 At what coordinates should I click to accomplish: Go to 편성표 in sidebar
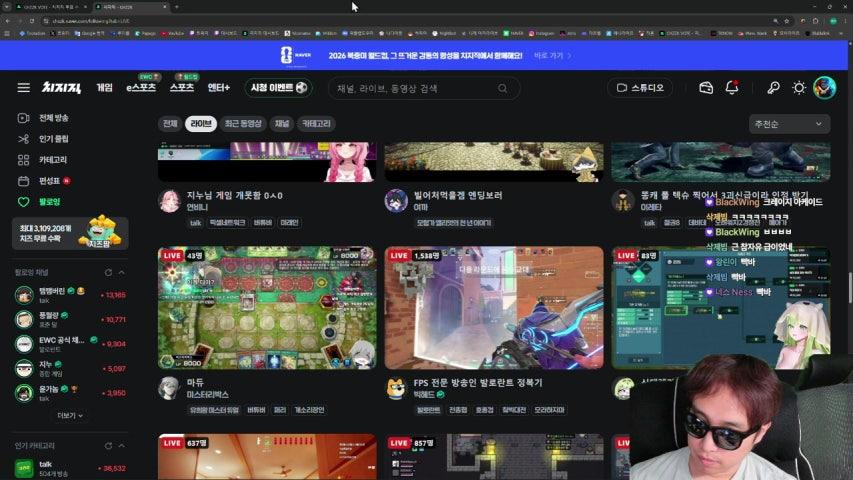(49, 181)
